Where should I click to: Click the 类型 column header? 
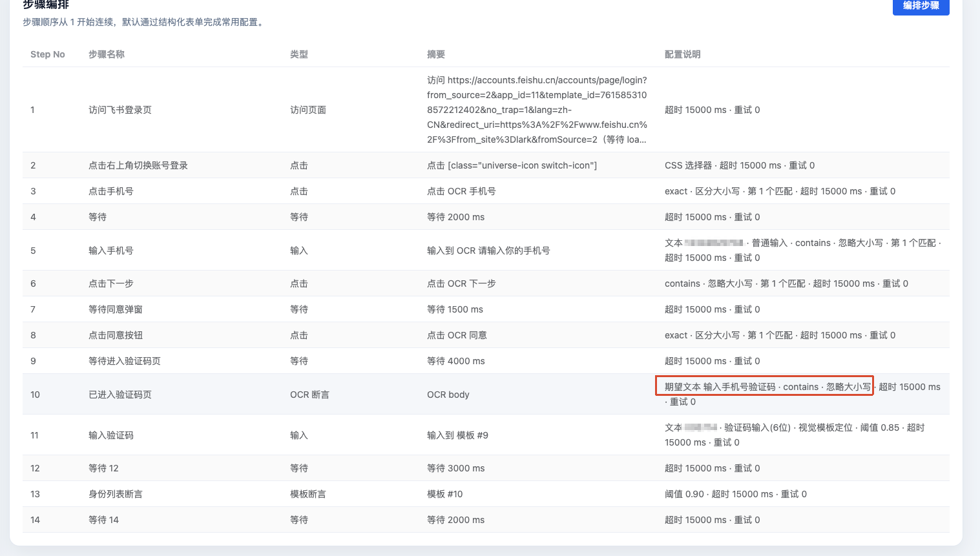pyautogui.click(x=299, y=54)
